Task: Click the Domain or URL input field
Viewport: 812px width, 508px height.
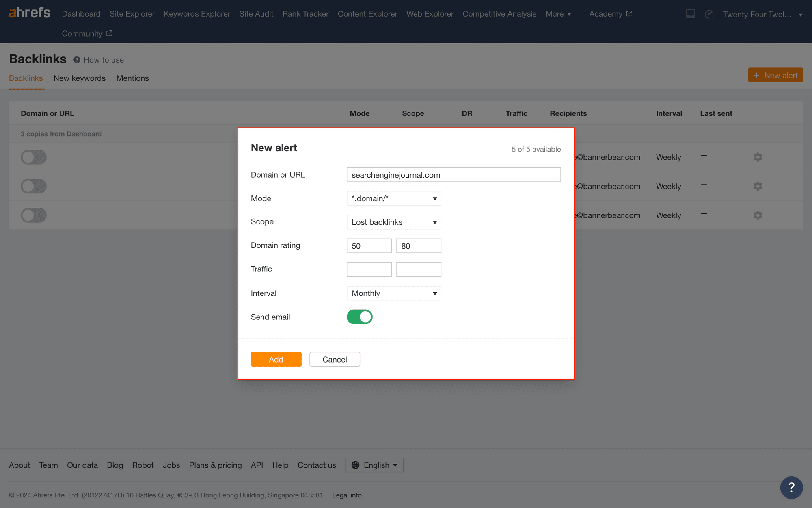Action: [454, 175]
